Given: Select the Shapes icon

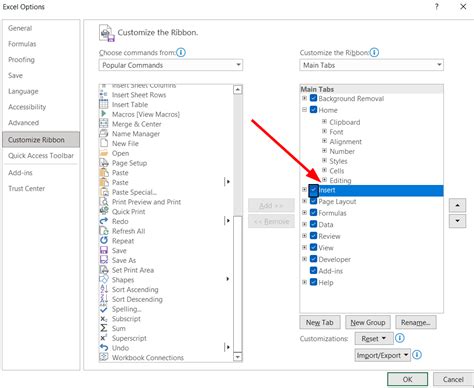Looking at the screenshot, I should click(x=104, y=279).
